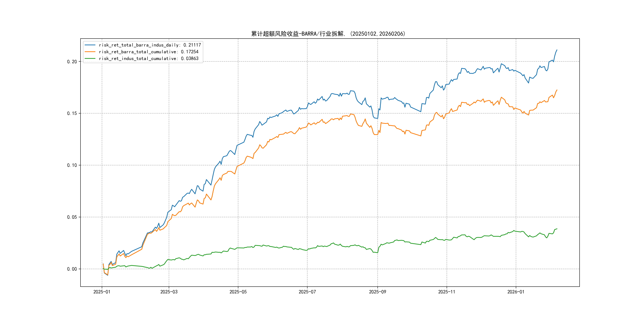The width and height of the screenshot is (644, 322).
Task: Click the orange legend line swatch
Action: pos(90,52)
